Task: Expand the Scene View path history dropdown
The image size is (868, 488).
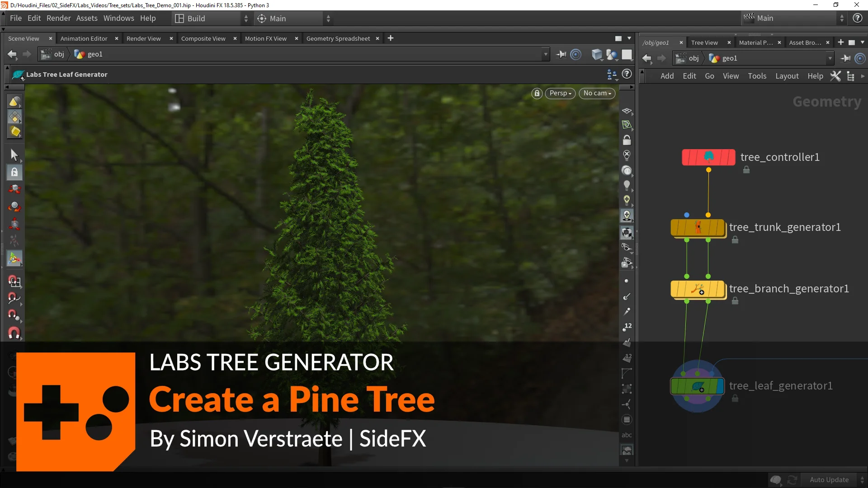Action: pos(546,54)
